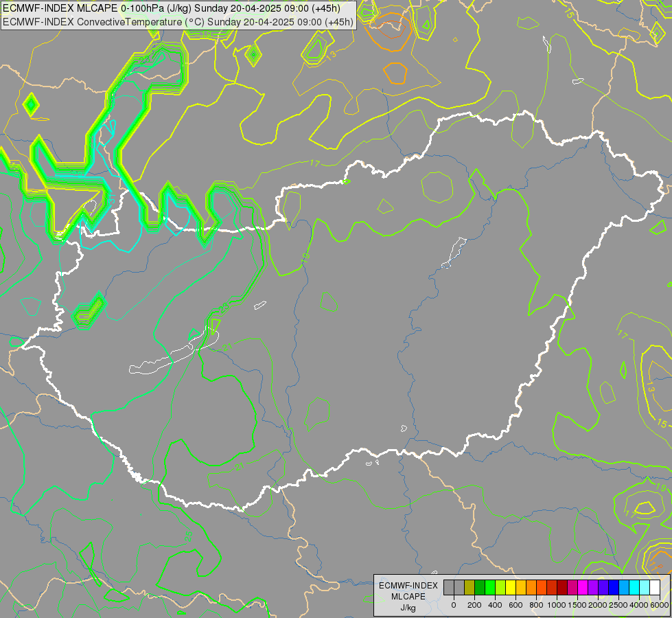Image resolution: width=672 pixels, height=618 pixels.
Task: Select the bright cyan legend swatch
Action: click(635, 587)
